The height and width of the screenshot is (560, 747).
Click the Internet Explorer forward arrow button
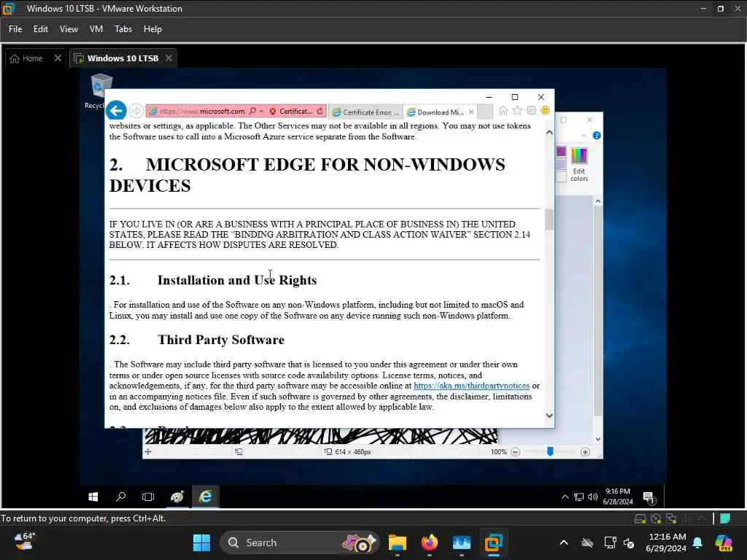pyautogui.click(x=136, y=111)
